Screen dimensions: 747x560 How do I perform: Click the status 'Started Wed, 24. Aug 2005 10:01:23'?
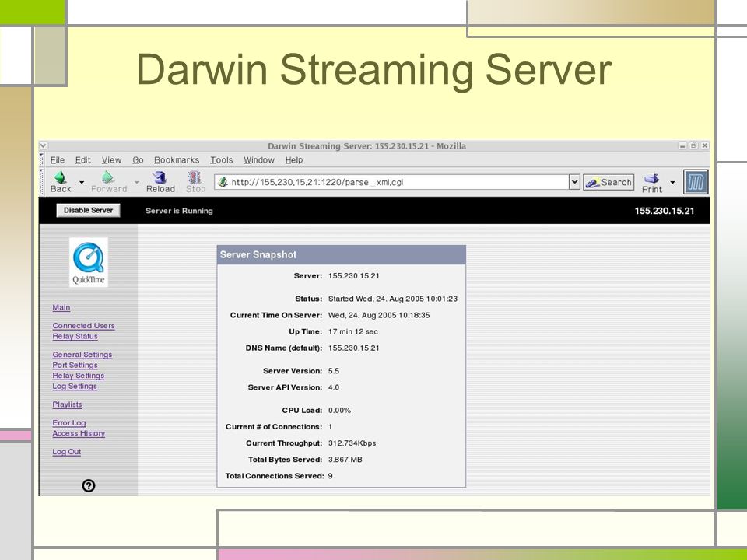coord(392,299)
